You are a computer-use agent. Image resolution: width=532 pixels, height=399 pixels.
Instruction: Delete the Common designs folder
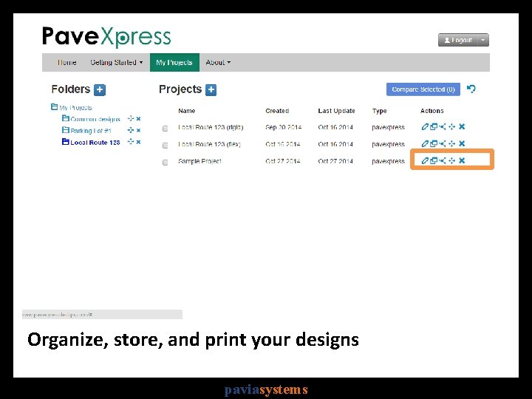click(x=138, y=119)
